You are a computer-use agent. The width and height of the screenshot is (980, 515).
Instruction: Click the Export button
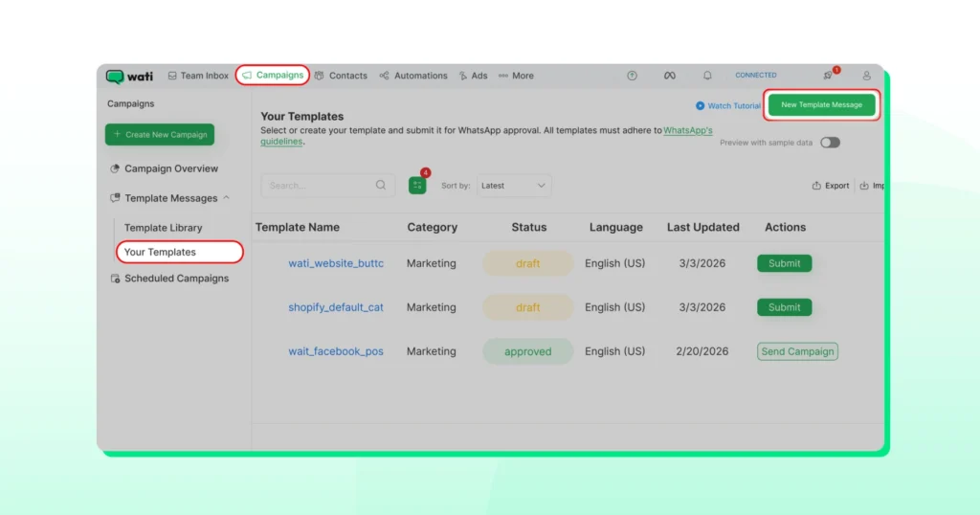tap(830, 186)
